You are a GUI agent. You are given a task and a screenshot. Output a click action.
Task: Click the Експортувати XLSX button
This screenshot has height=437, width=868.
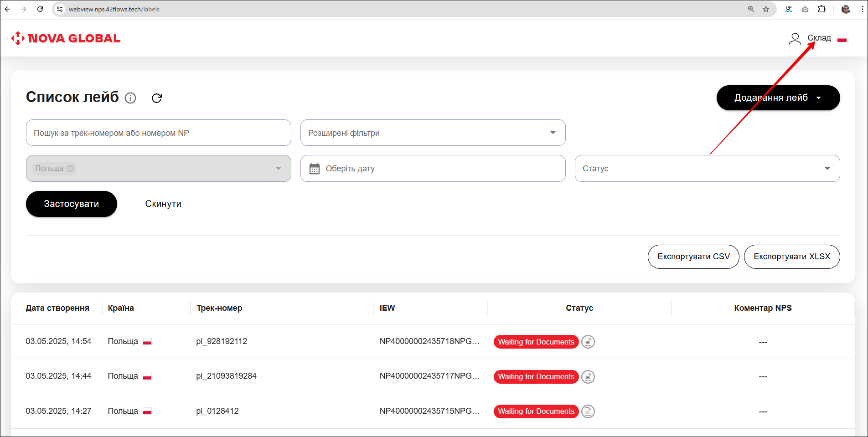click(x=791, y=257)
